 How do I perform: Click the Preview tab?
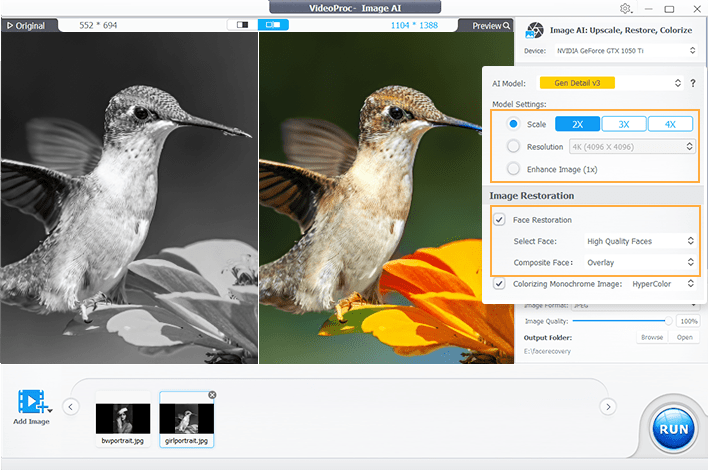pyautogui.click(x=491, y=25)
